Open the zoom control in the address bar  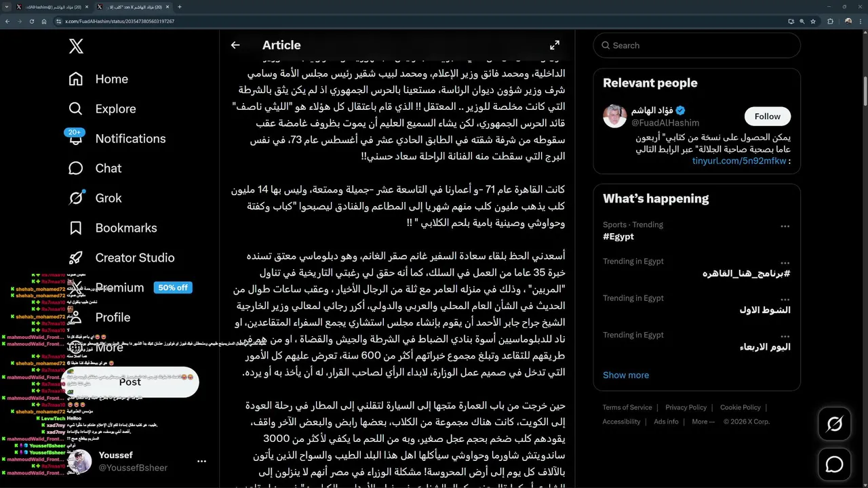pos(802,21)
